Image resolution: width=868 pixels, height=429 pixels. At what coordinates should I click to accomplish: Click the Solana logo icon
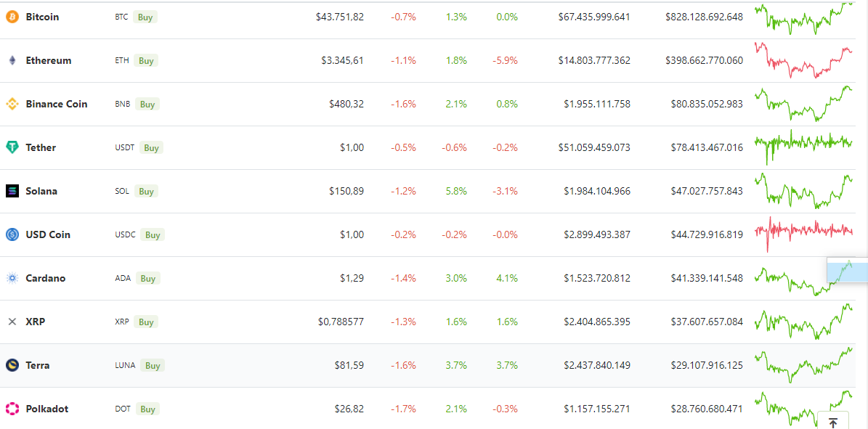point(12,191)
